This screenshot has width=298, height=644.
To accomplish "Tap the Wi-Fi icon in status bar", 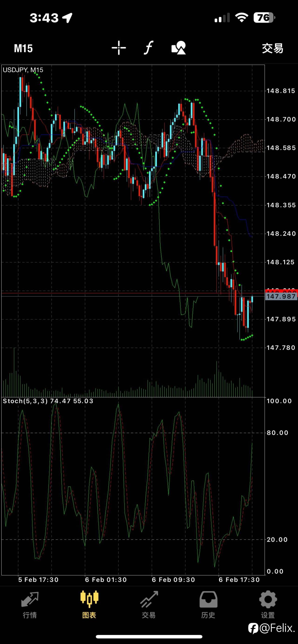I will 241,18.
